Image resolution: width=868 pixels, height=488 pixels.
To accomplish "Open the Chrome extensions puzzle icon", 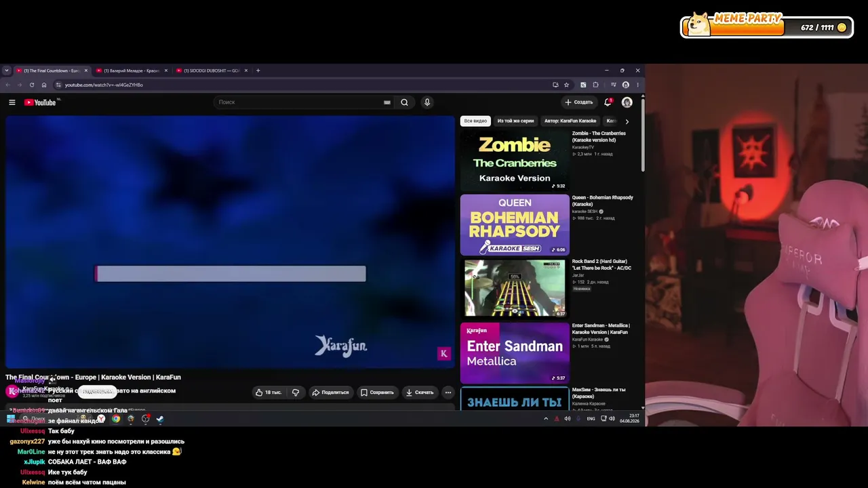I will tap(595, 85).
